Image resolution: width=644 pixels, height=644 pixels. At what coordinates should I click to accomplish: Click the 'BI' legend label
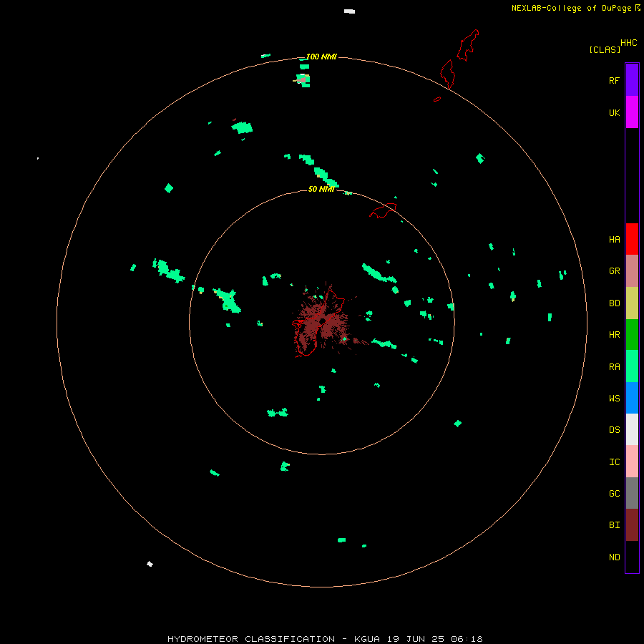coord(614,525)
